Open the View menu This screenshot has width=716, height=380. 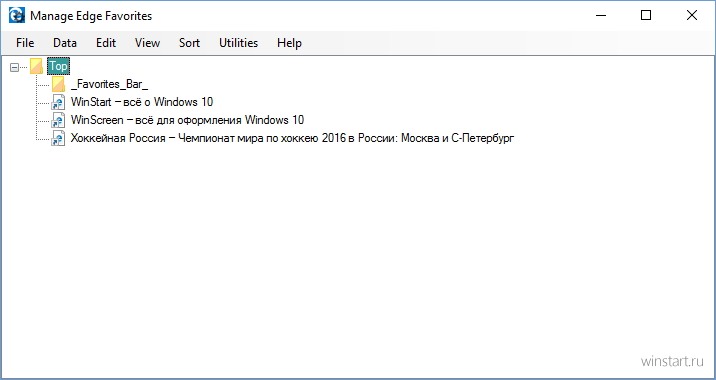click(147, 43)
